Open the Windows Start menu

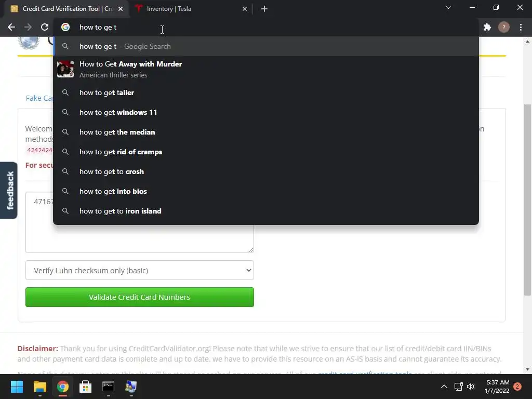[x=17, y=387]
